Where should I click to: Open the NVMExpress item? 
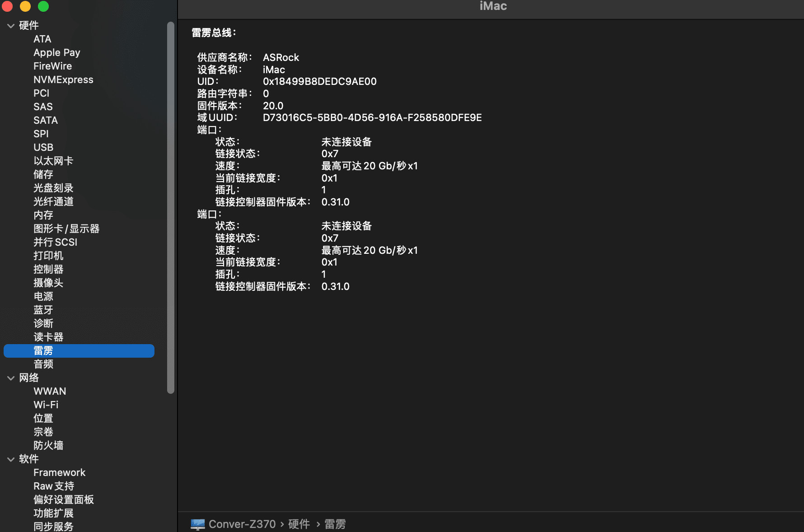tap(63, 80)
